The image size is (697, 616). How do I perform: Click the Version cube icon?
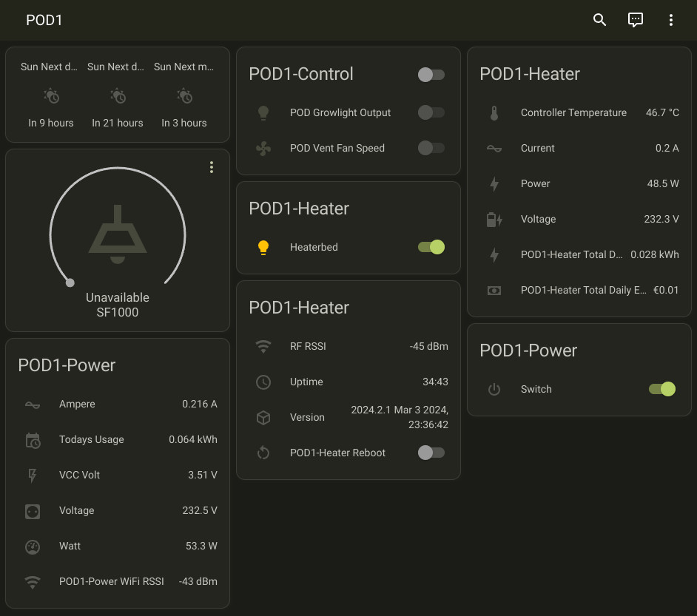click(263, 418)
